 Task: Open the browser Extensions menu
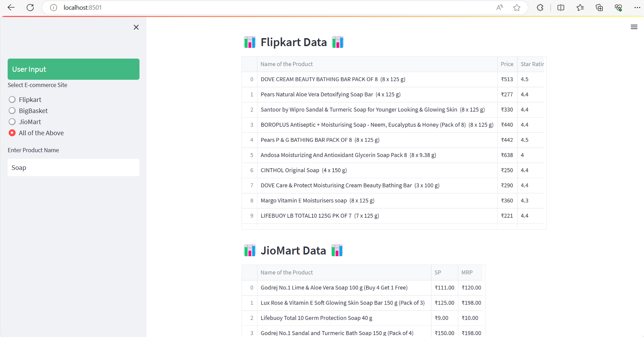(540, 7)
